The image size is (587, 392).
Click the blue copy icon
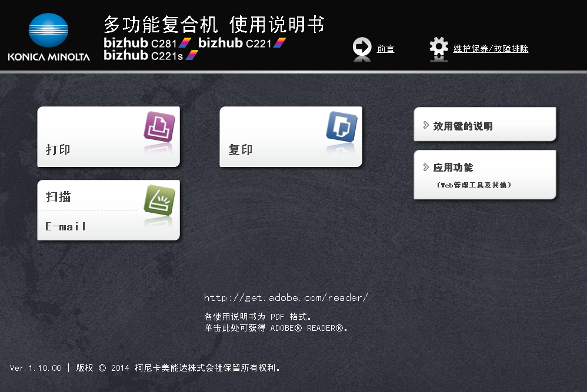click(x=341, y=126)
